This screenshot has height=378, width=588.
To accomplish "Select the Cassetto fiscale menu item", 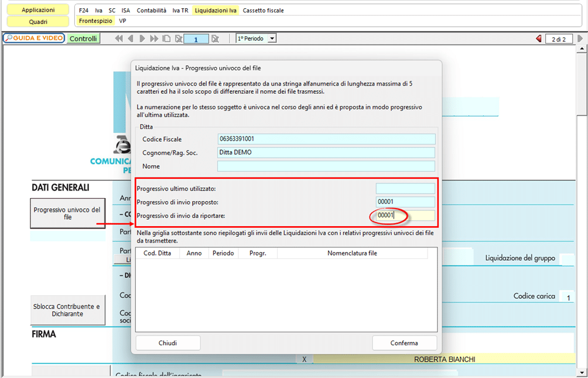I will (263, 11).
